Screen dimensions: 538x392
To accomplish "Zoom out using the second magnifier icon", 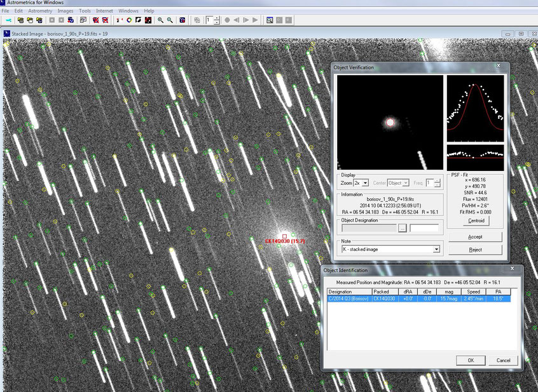I will tap(170, 20).
